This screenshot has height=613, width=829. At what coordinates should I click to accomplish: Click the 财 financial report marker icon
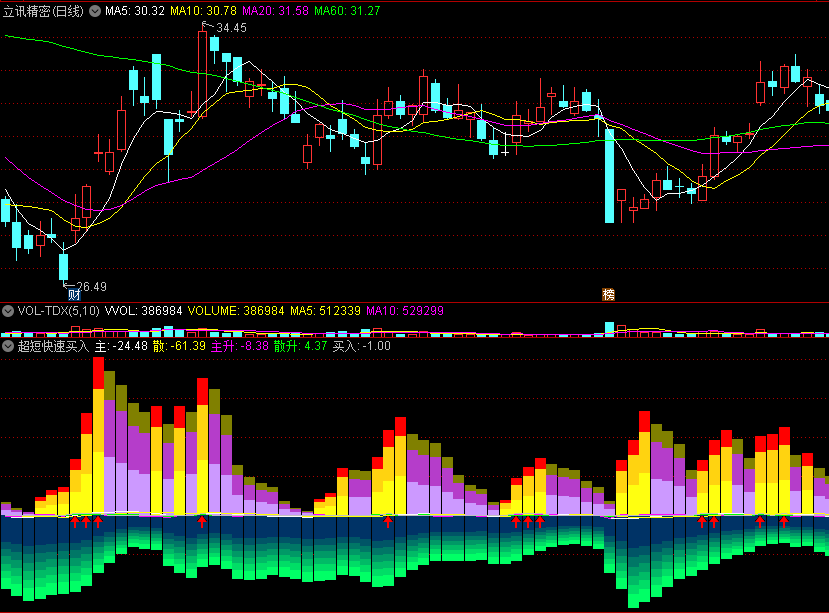coord(74,295)
